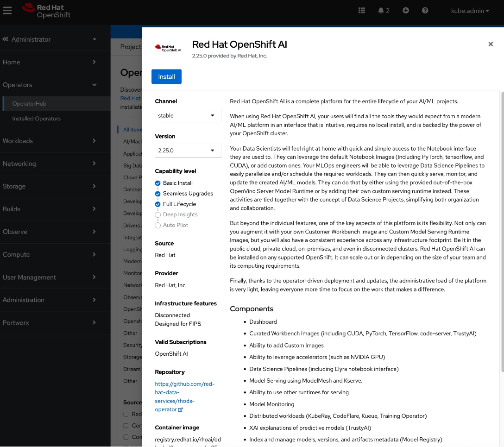504x447 pixels.
Task: Check the Community source filter checkbox
Action: (126, 437)
